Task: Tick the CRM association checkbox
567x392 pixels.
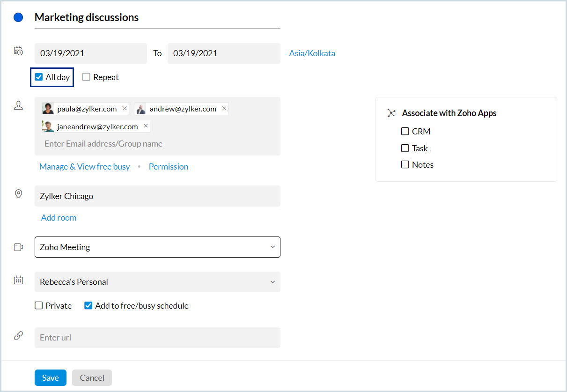Action: (x=405, y=132)
